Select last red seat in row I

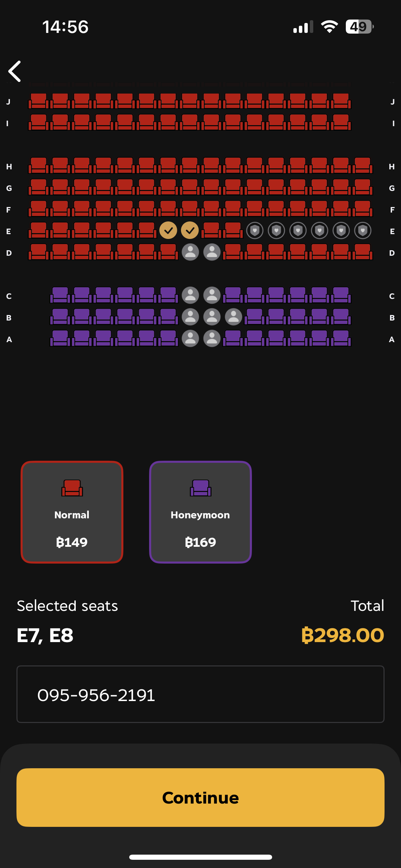coord(341,122)
